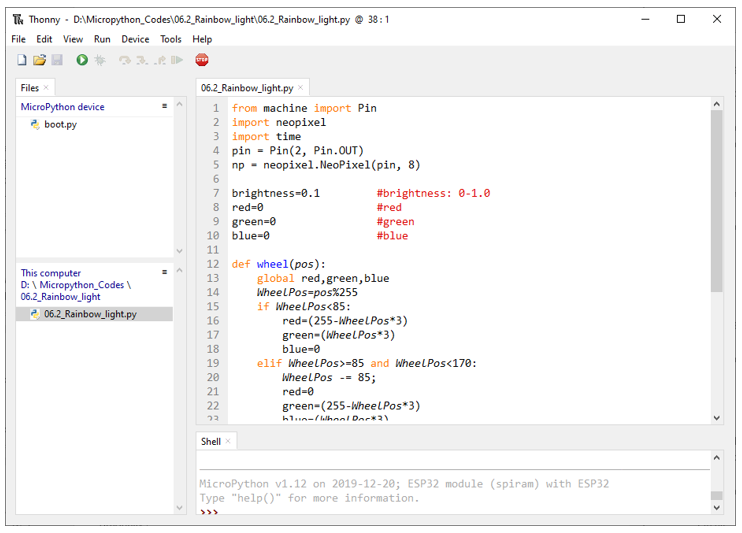Screen dimensions: 742x533
Task: Stop the backend with red STOP icon
Action: (x=202, y=60)
